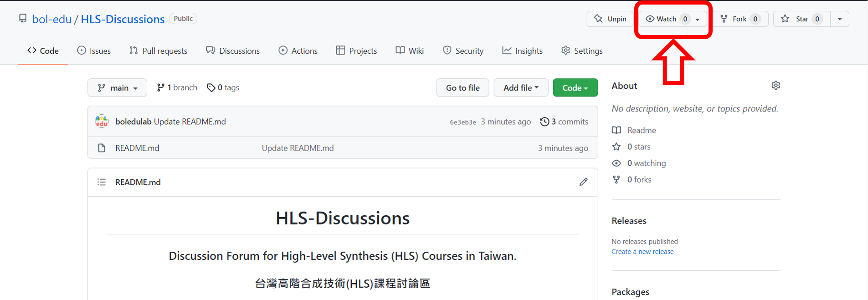This screenshot has width=868, height=300.
Task: Click the 'No description, website, or topics provided.' text
Action: pyautogui.click(x=695, y=108)
